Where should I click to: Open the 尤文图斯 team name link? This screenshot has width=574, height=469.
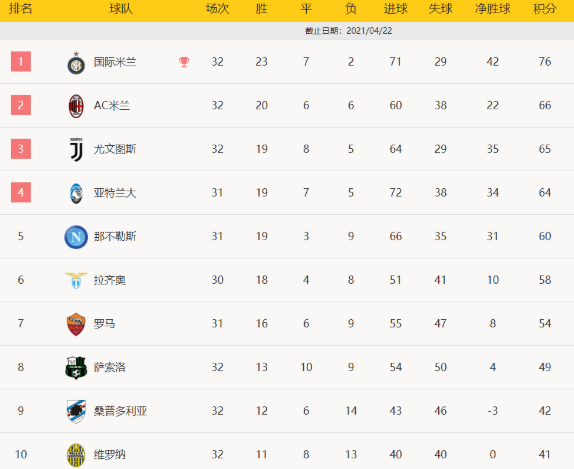point(115,149)
